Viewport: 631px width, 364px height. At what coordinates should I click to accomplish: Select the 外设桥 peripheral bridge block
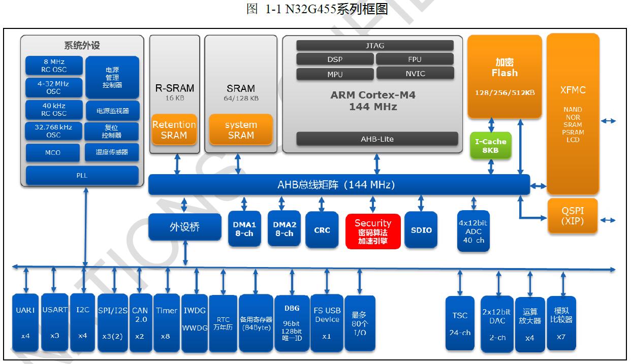[x=185, y=227]
